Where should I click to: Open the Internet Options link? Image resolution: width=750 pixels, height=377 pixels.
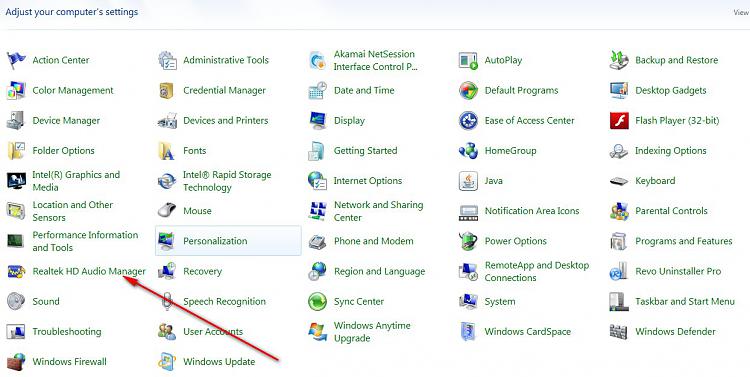click(x=368, y=181)
